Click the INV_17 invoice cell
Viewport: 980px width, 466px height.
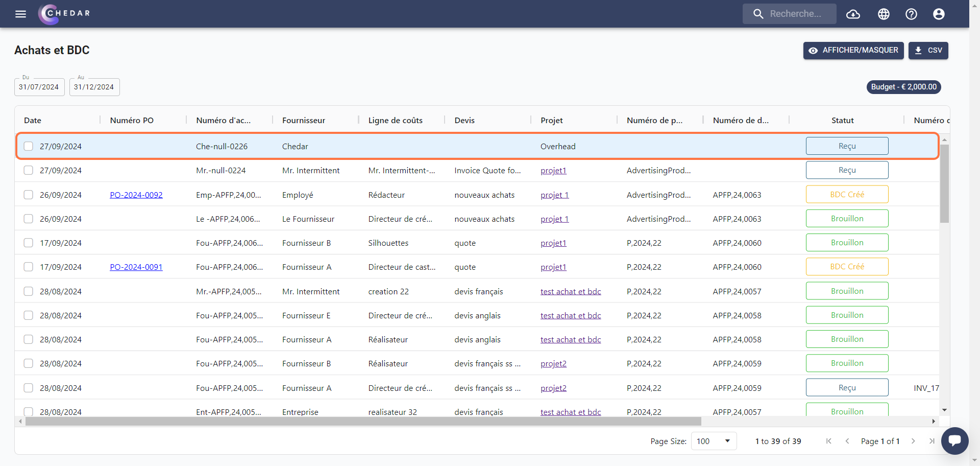[x=926, y=388]
